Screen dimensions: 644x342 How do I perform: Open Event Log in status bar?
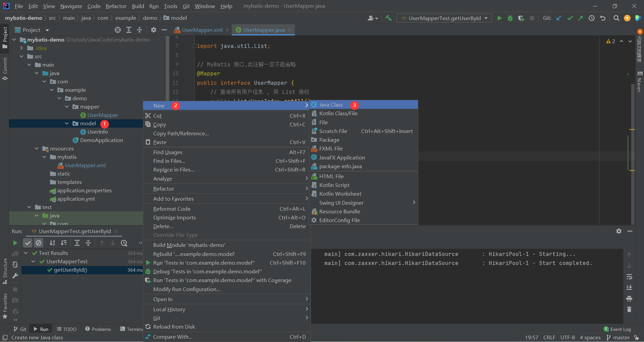[x=617, y=329]
